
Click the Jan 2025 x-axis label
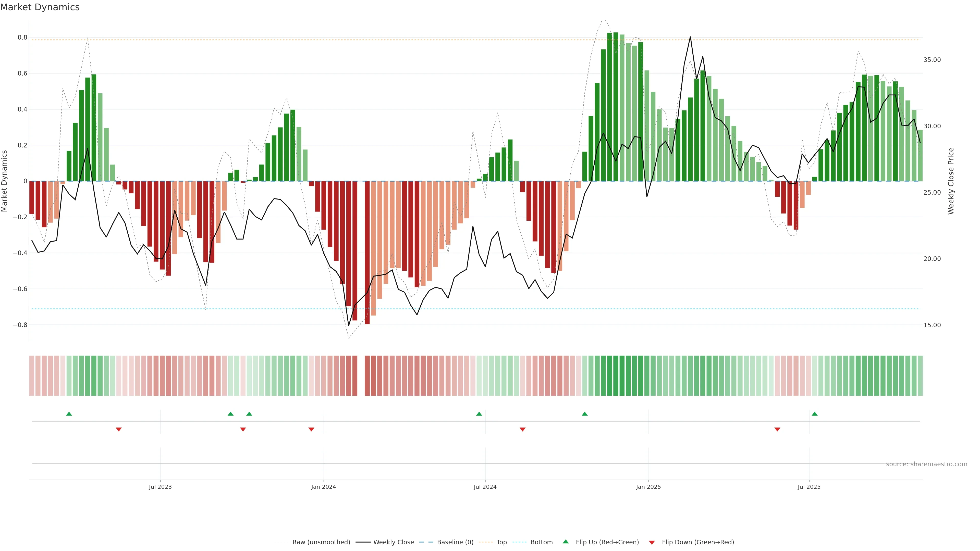point(648,487)
